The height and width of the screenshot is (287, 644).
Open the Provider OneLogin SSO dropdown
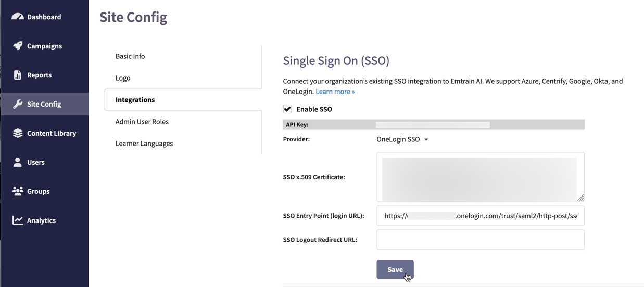[402, 139]
